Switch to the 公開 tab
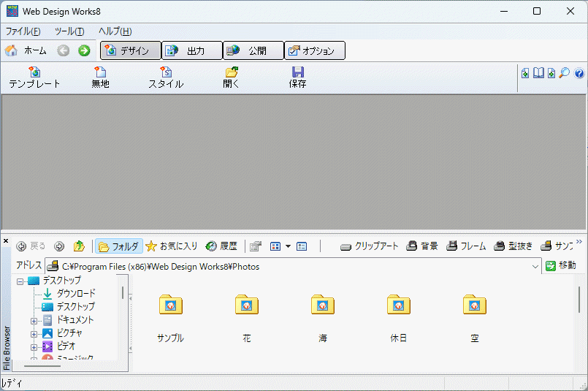This screenshot has width=588, height=391. click(x=253, y=50)
